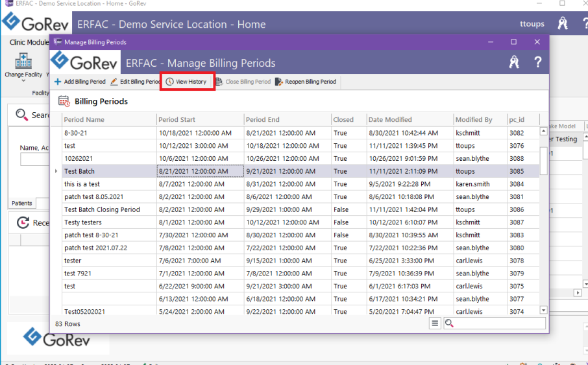Image resolution: width=588 pixels, height=365 pixels.
Task: Select the 10262021 period name cell
Action: 109,159
